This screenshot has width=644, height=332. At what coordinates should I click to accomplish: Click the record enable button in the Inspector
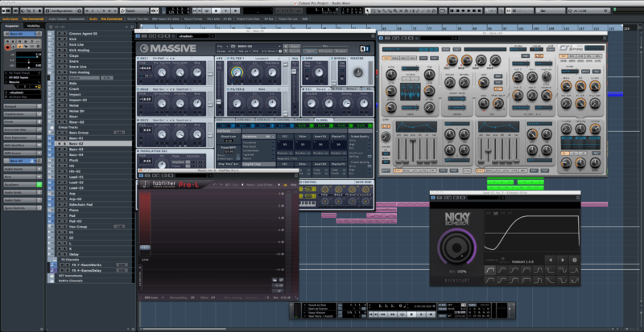pyautogui.click(x=7, y=47)
